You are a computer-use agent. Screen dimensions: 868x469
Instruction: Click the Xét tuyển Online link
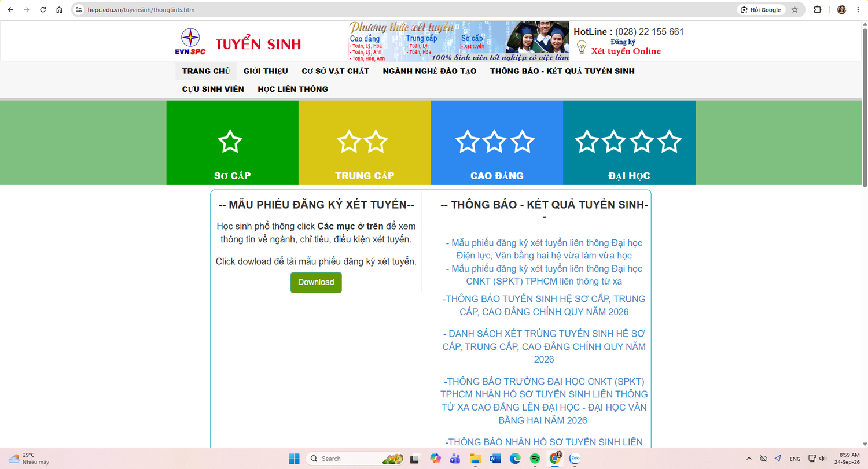tap(626, 51)
